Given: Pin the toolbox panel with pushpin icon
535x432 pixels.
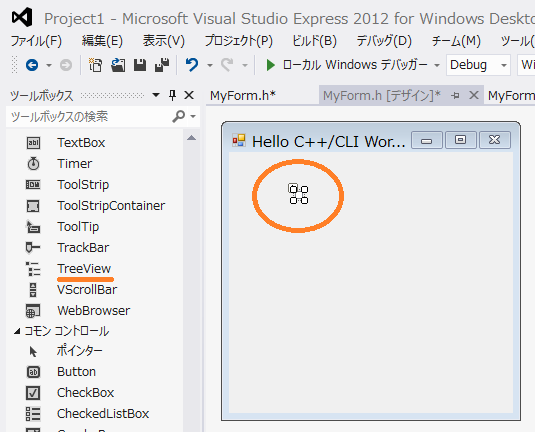Looking at the screenshot, I should coord(173,95).
